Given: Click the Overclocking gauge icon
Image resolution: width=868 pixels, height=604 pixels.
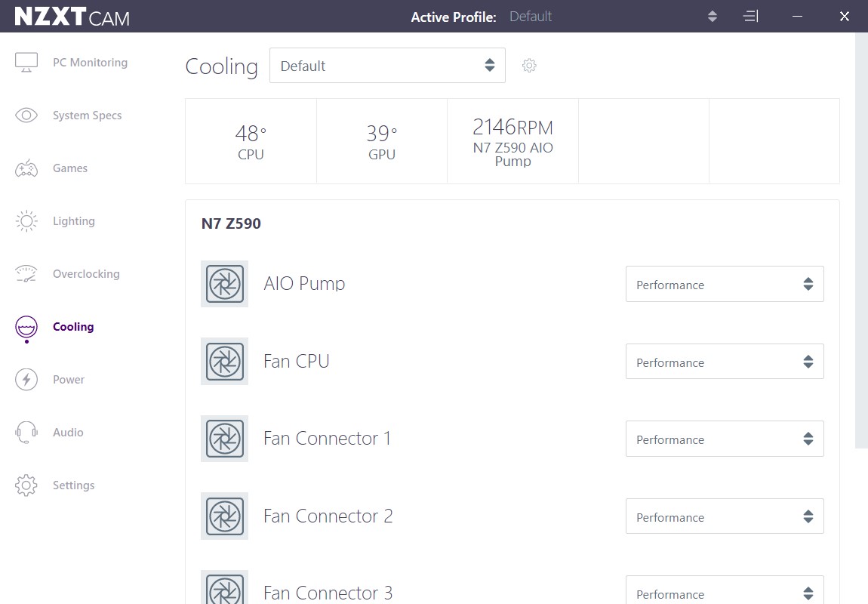Looking at the screenshot, I should [26, 274].
